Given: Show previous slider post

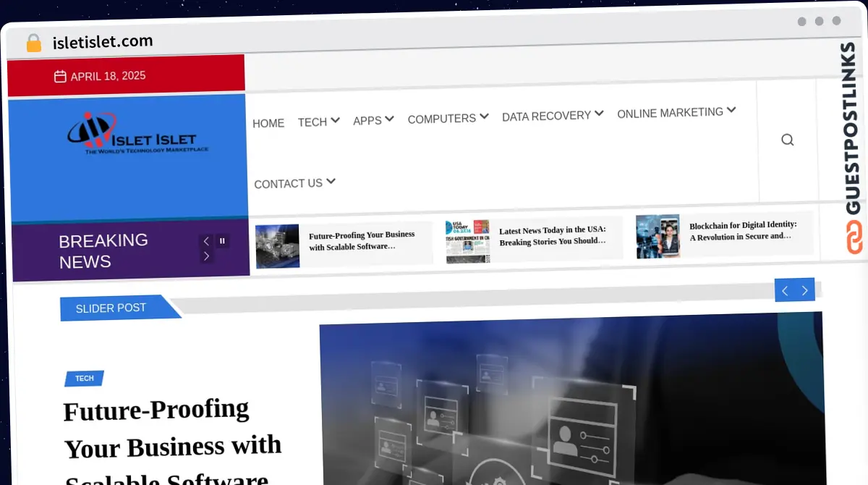Looking at the screenshot, I should point(785,290).
